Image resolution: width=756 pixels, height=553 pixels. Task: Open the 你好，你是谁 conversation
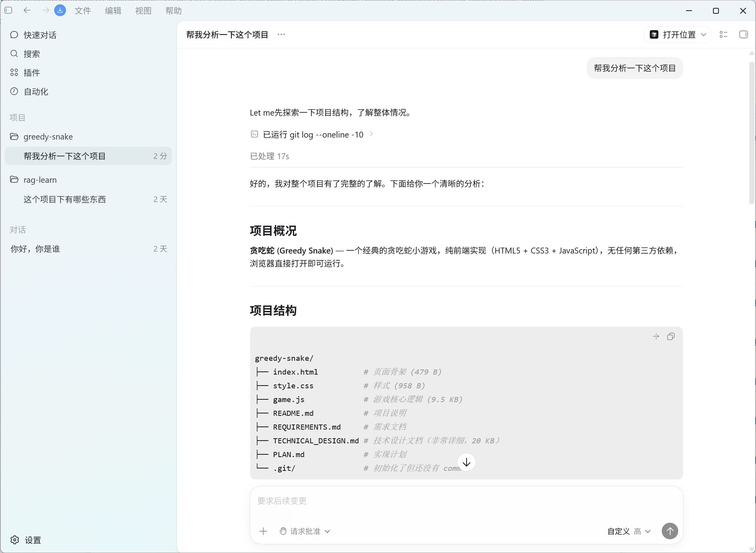coord(88,249)
